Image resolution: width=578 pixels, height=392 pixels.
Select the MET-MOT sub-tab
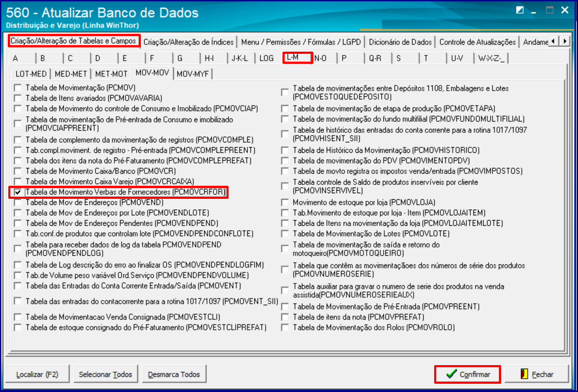(111, 74)
